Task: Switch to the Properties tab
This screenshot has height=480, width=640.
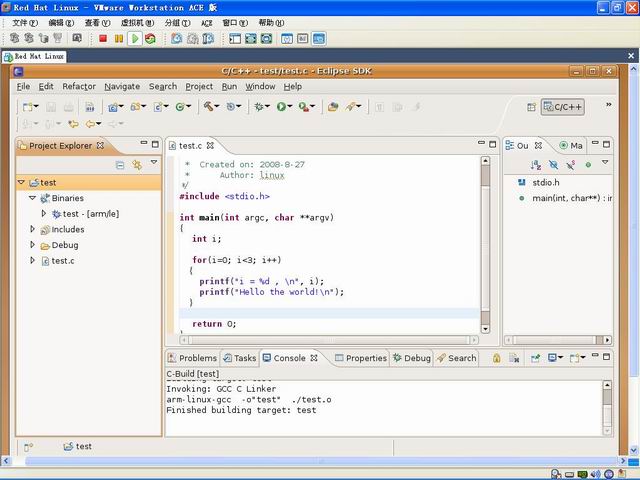Action: click(x=361, y=358)
